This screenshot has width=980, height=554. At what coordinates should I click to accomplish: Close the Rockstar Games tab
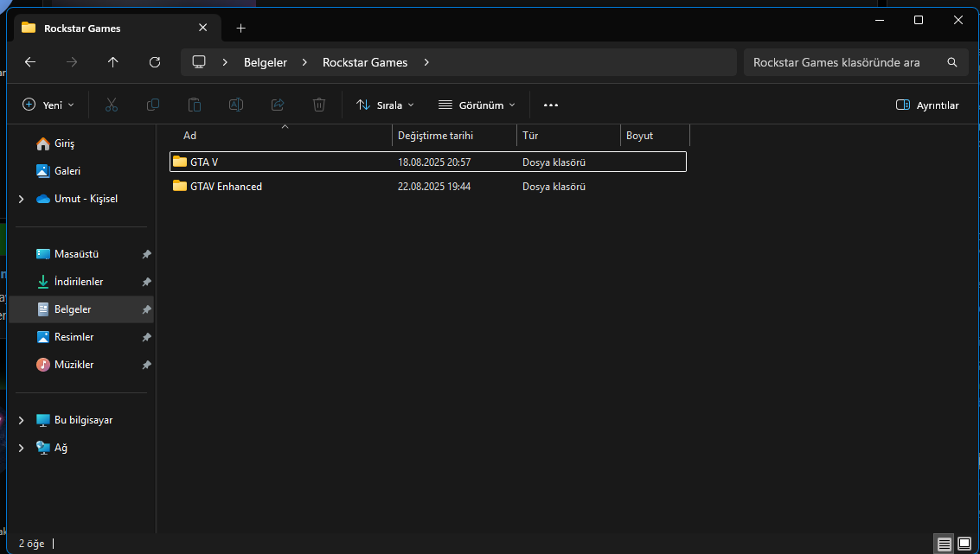coord(202,29)
